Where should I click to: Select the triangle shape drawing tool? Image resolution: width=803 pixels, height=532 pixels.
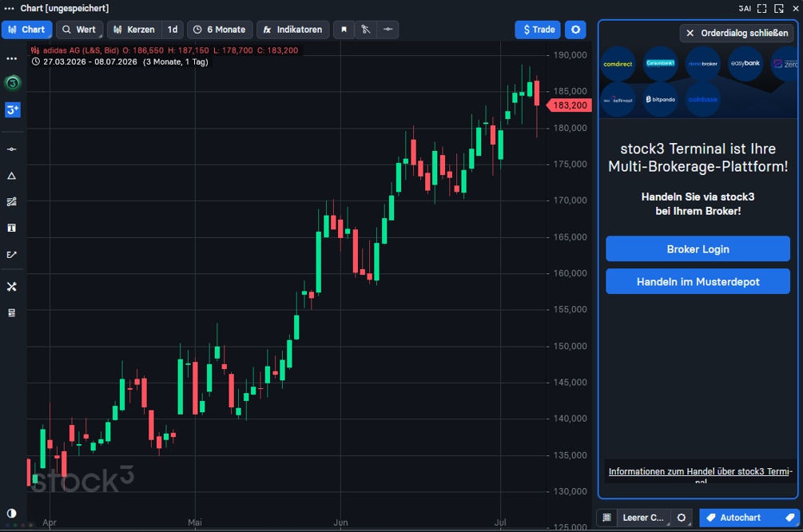point(12,177)
